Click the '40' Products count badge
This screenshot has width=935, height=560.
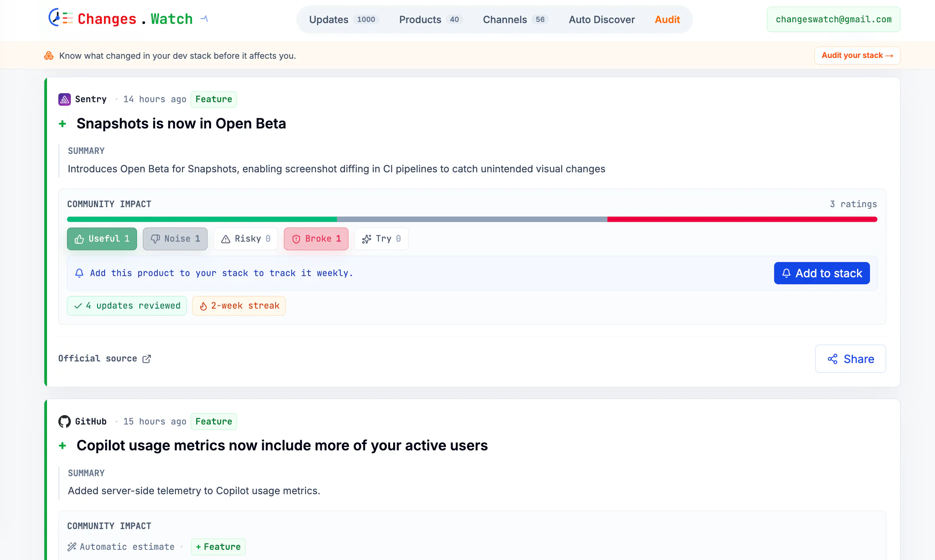(x=454, y=20)
